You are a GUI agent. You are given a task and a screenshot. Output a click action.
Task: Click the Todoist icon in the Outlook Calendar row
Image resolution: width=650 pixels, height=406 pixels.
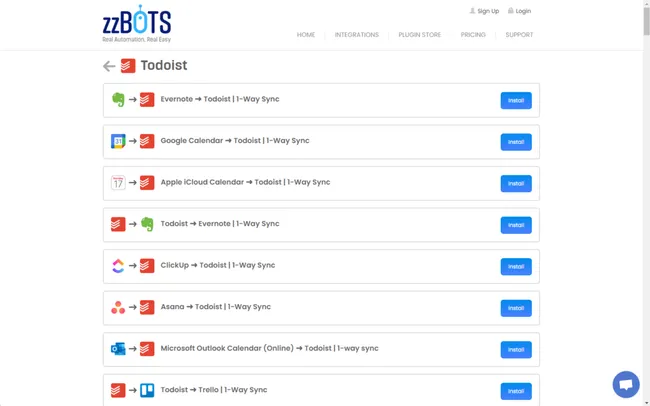coord(147,349)
